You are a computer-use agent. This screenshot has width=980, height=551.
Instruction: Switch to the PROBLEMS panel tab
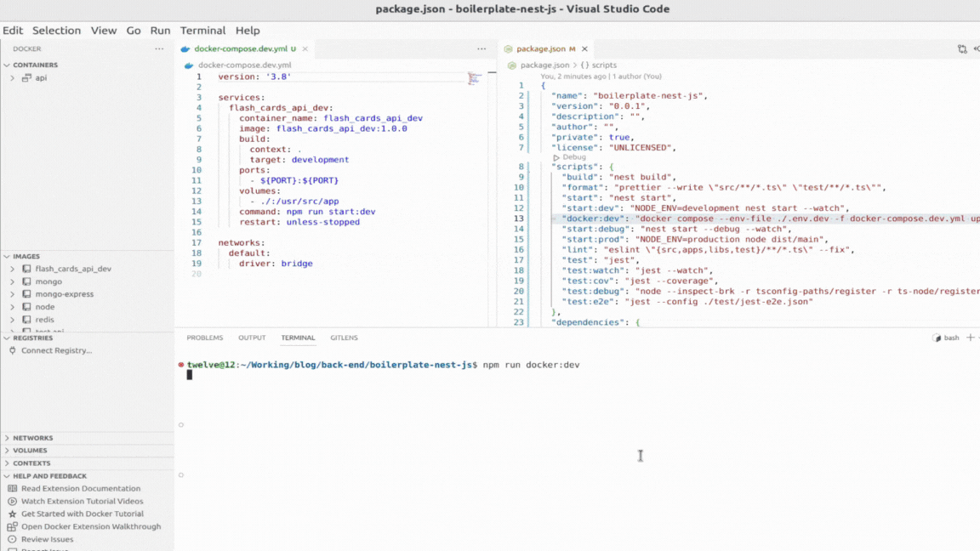click(204, 338)
